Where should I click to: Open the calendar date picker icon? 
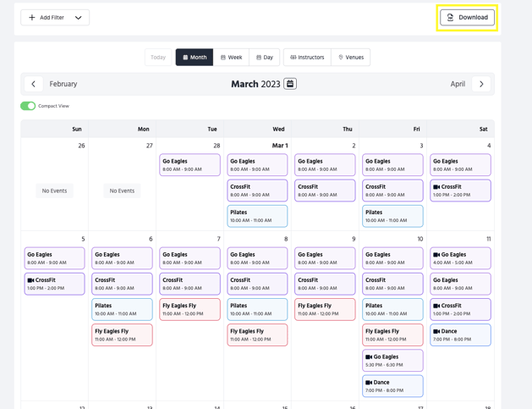[x=290, y=84]
